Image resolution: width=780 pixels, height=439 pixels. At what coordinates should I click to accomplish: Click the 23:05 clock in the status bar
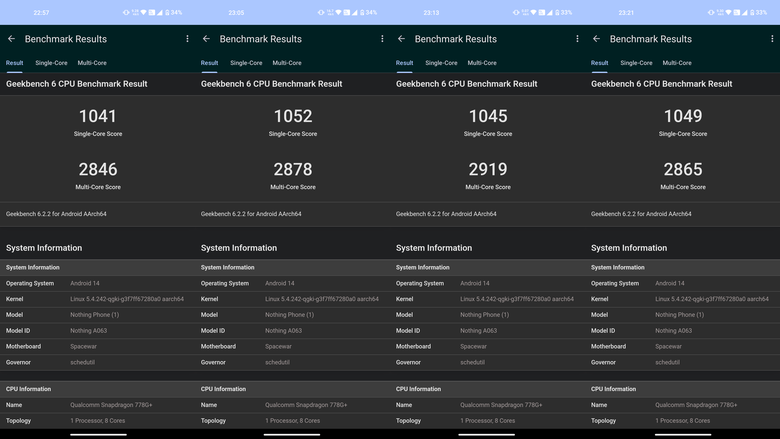(236, 12)
